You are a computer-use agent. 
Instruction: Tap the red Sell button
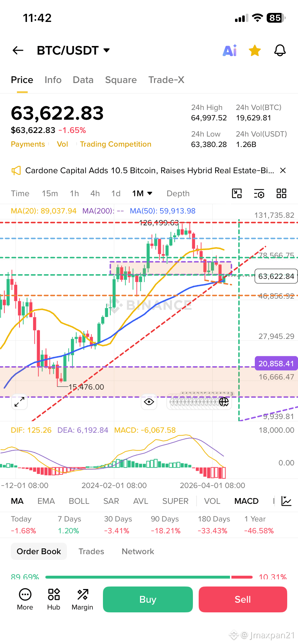pyautogui.click(x=243, y=599)
